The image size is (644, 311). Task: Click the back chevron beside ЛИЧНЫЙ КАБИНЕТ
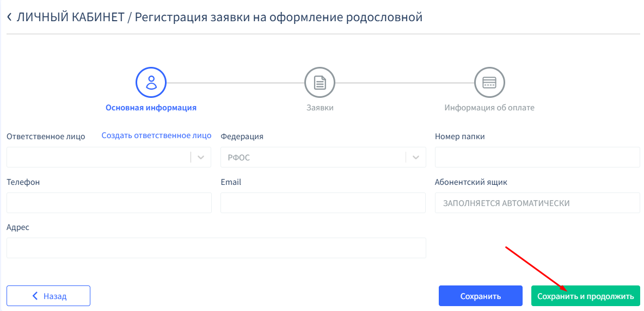point(9,17)
